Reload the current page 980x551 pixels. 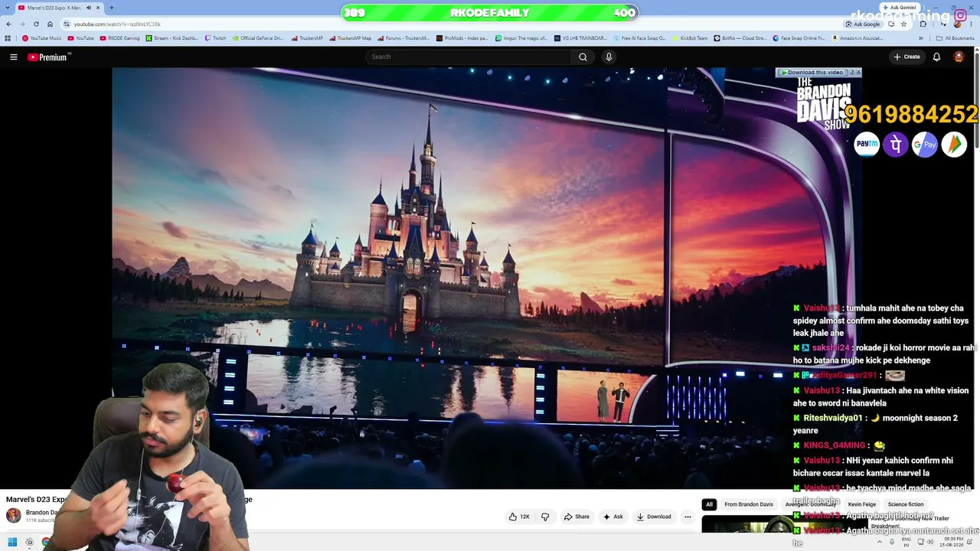[x=36, y=24]
